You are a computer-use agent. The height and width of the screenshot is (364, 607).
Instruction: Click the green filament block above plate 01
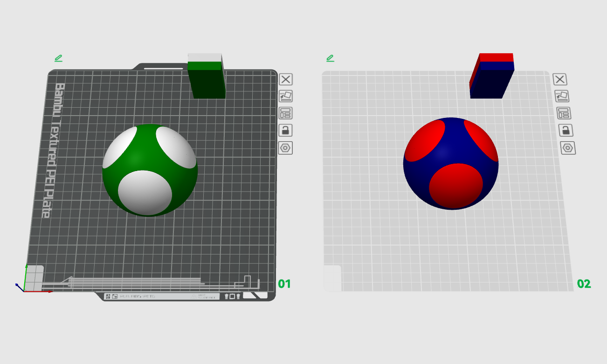pos(207,77)
